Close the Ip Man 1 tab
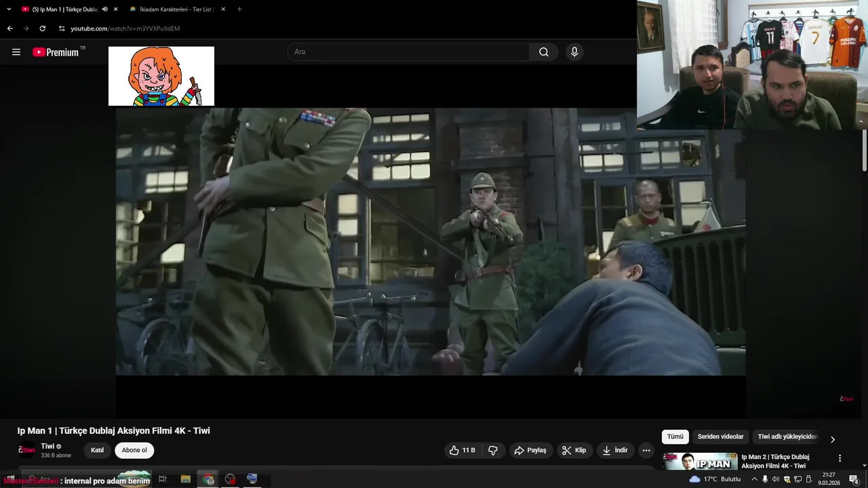This screenshot has width=868, height=488. pyautogui.click(x=116, y=9)
